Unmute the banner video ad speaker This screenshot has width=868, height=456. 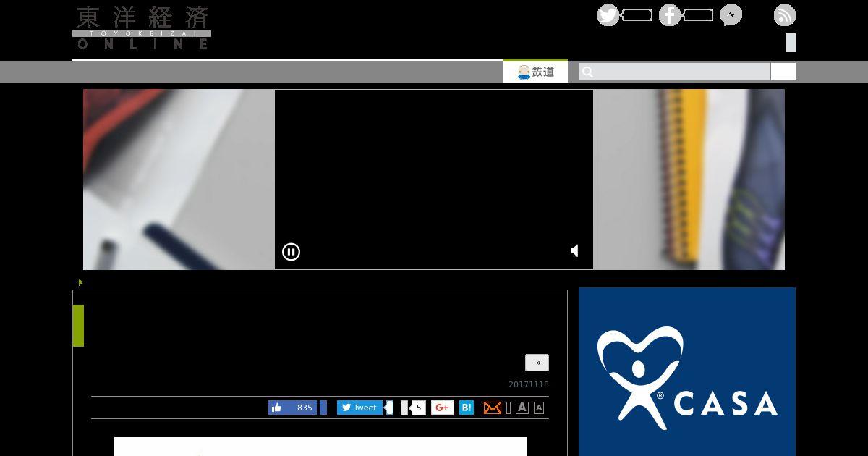click(576, 251)
